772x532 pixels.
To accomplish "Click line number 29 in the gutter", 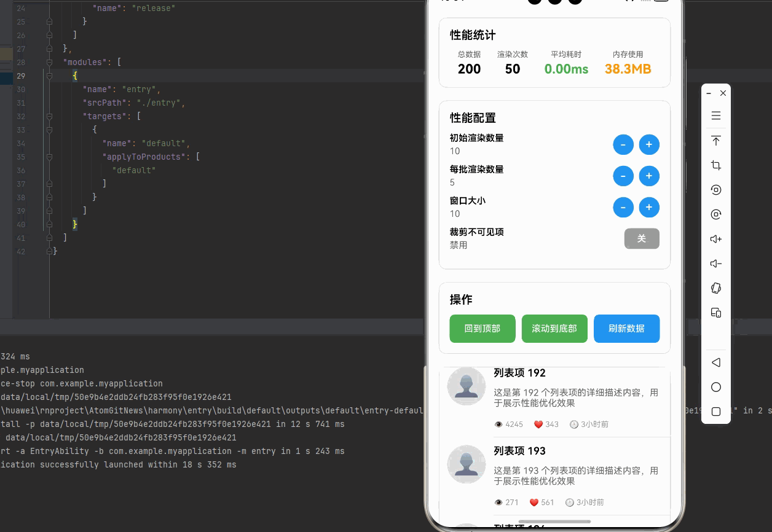I will coord(21,76).
